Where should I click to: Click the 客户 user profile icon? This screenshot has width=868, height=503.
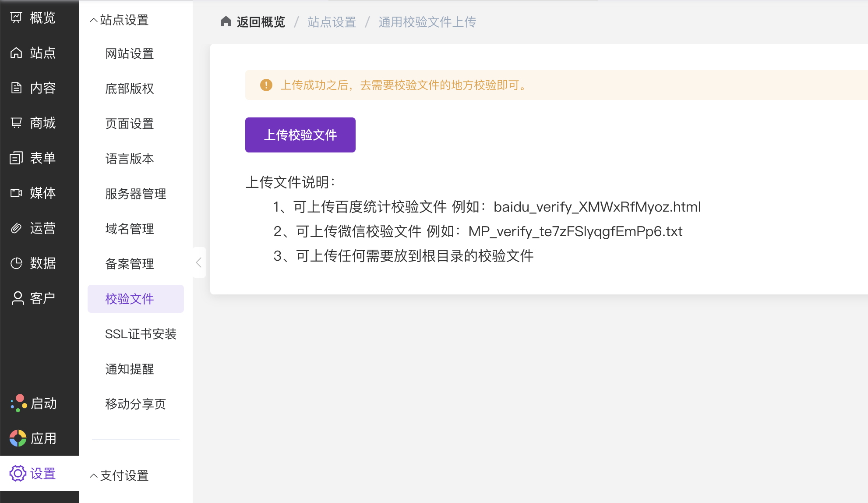point(18,298)
